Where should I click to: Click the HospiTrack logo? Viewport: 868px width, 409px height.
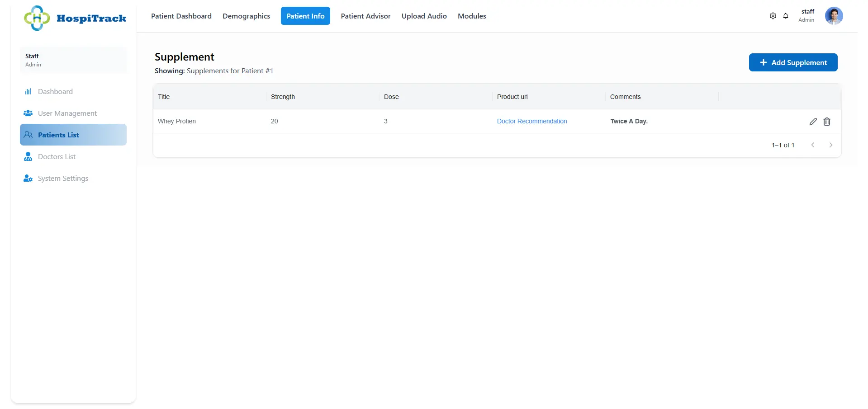click(x=75, y=18)
